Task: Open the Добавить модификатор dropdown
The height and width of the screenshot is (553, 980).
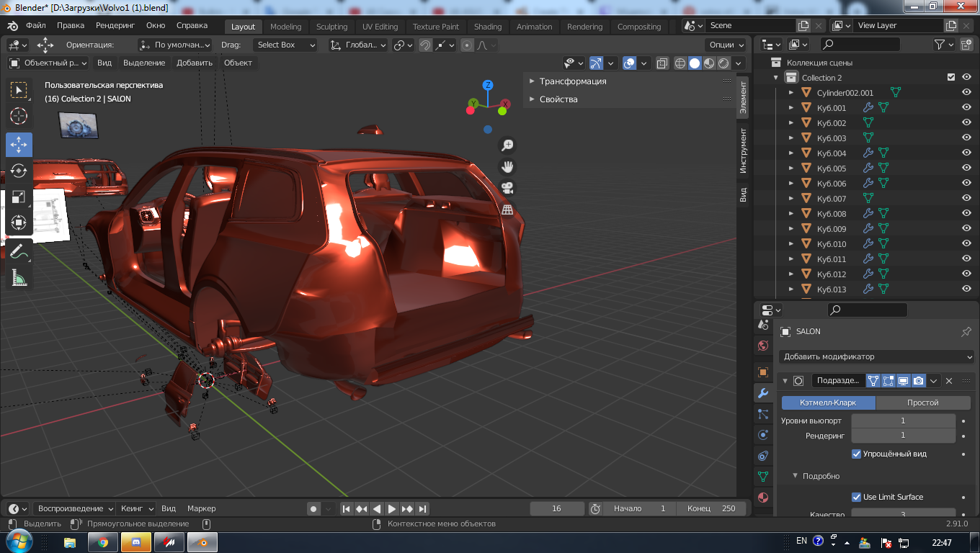Action: tap(876, 357)
